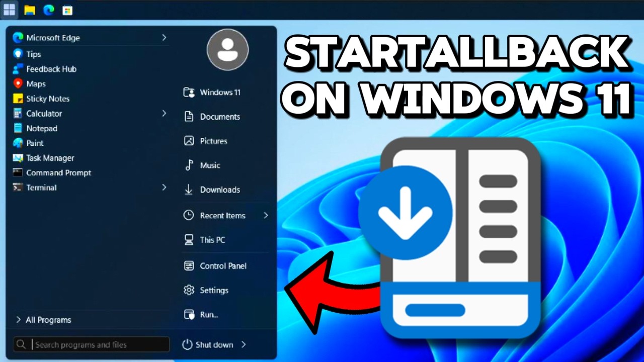Screen dimensions: 644x362
Task: Open the Shut down options arrow
Action: 244,344
